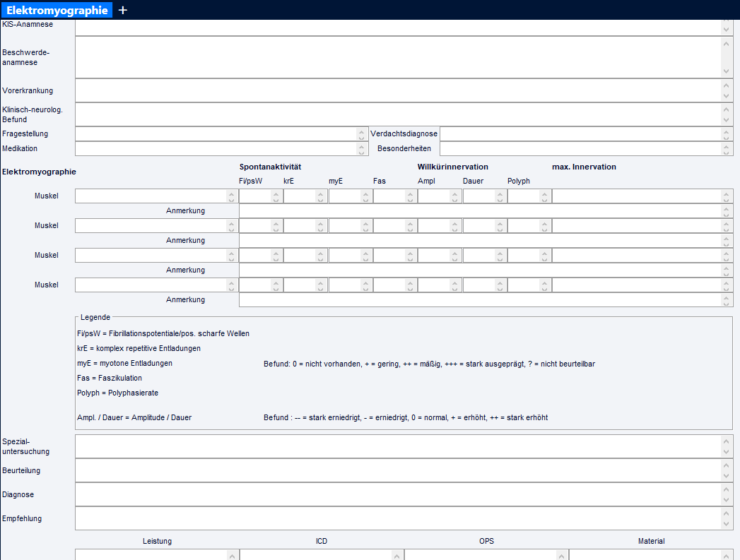Click the max. Innervation header text
The image size is (740, 560).
pyautogui.click(x=584, y=167)
